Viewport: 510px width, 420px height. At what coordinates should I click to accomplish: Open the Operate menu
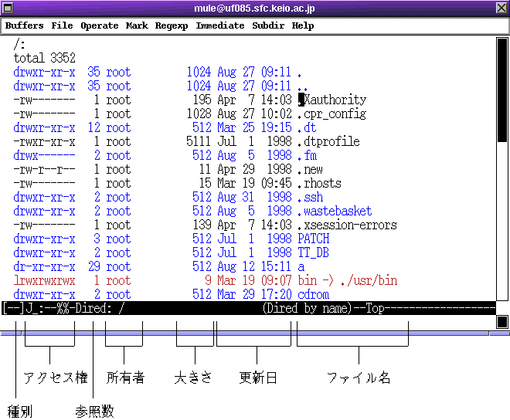[100, 25]
